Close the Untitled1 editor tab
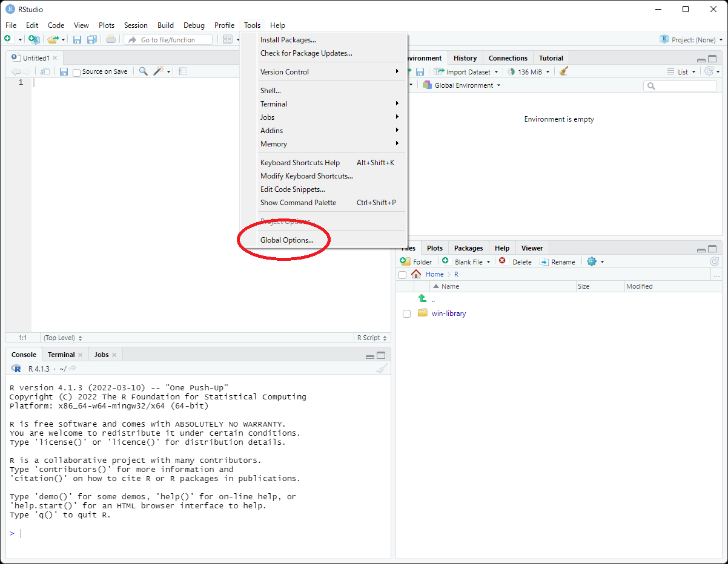 (x=55, y=58)
